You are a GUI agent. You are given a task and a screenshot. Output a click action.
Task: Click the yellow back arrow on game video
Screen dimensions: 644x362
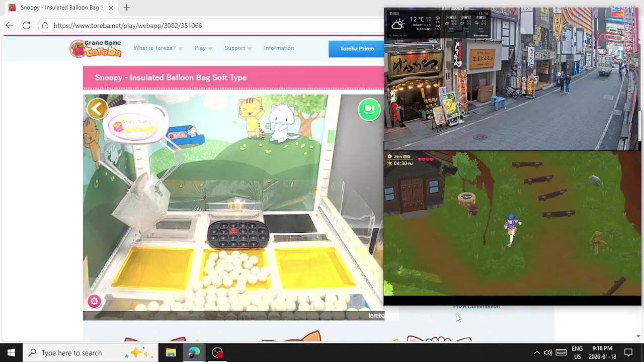98,109
